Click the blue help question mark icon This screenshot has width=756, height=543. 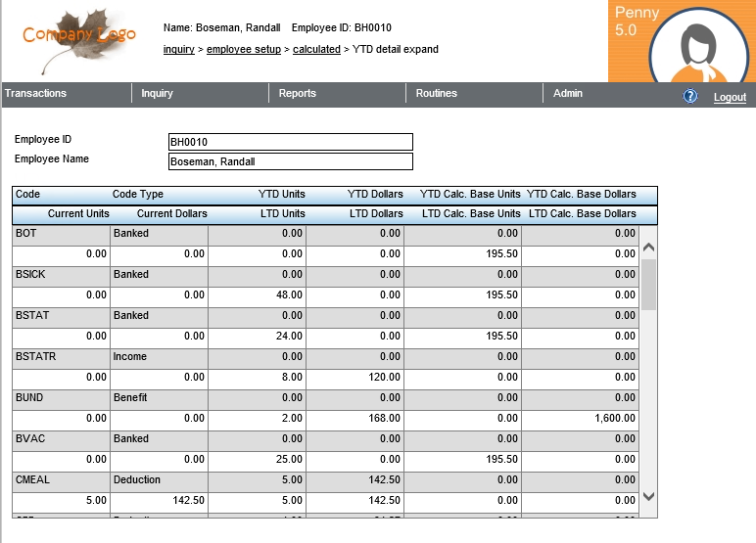[x=690, y=96]
